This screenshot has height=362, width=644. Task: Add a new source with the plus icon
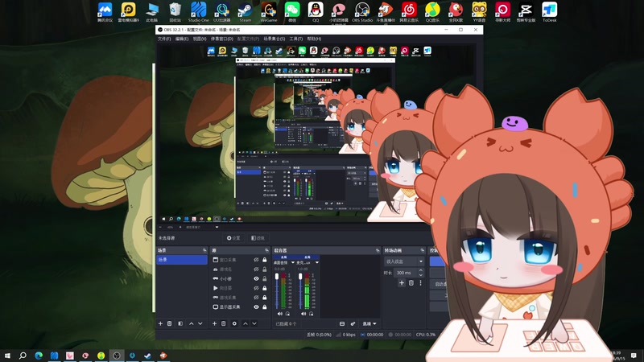click(x=214, y=324)
